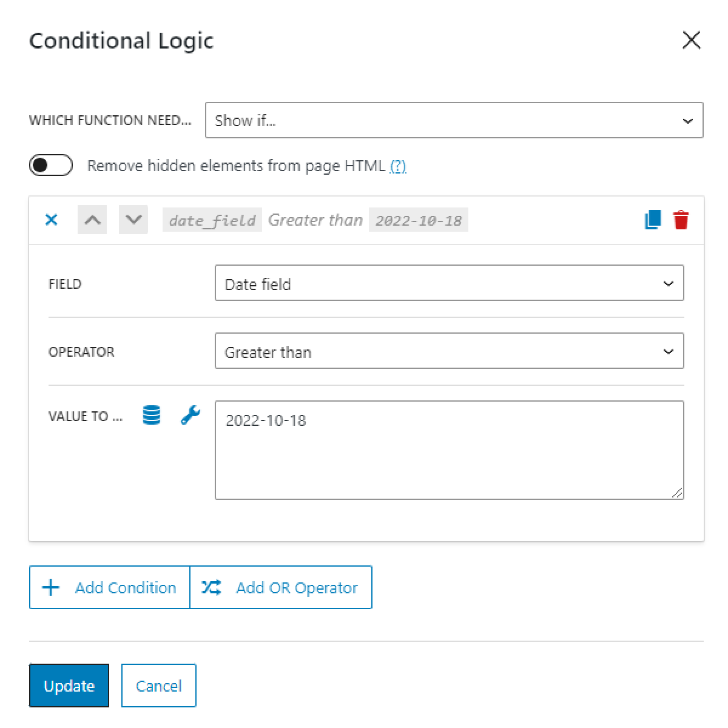728x728 pixels.
Task: Open the Show if function dropdown
Action: [454, 120]
